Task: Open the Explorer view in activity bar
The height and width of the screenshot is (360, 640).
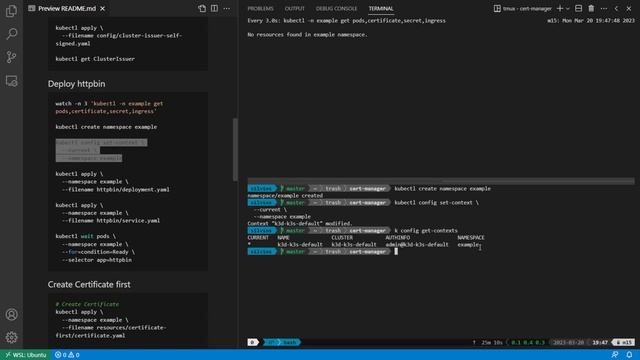Action: (11, 11)
